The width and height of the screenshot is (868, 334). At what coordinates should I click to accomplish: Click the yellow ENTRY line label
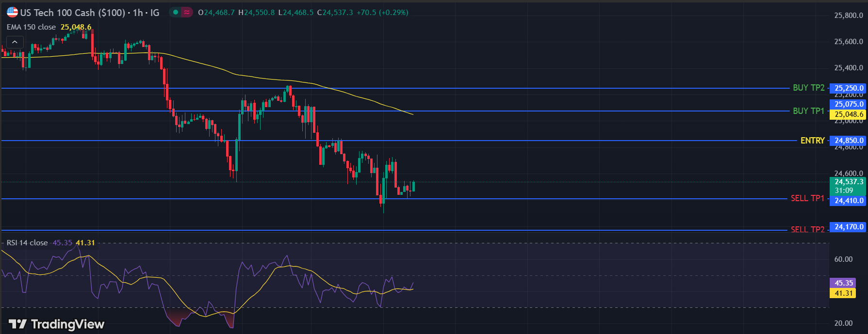812,141
